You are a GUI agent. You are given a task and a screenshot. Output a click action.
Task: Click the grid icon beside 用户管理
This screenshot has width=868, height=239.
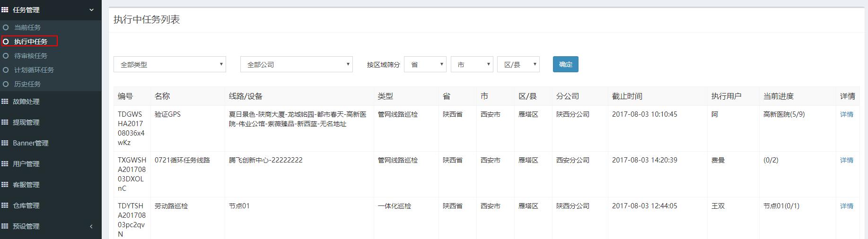(x=5, y=163)
